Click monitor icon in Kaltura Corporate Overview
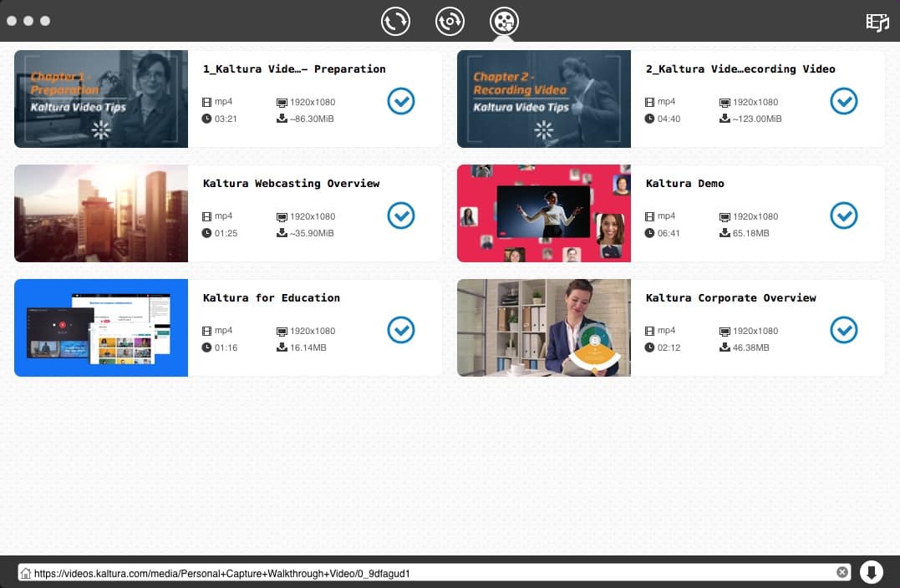Image resolution: width=900 pixels, height=588 pixels. pos(725,332)
